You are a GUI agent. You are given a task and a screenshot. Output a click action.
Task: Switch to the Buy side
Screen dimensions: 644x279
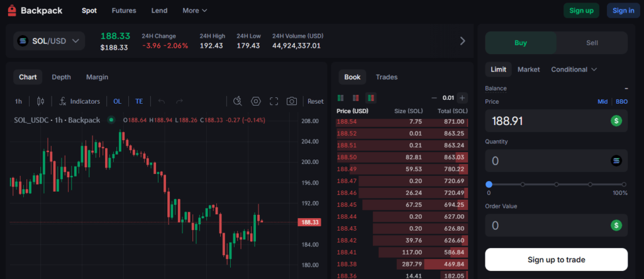click(521, 43)
